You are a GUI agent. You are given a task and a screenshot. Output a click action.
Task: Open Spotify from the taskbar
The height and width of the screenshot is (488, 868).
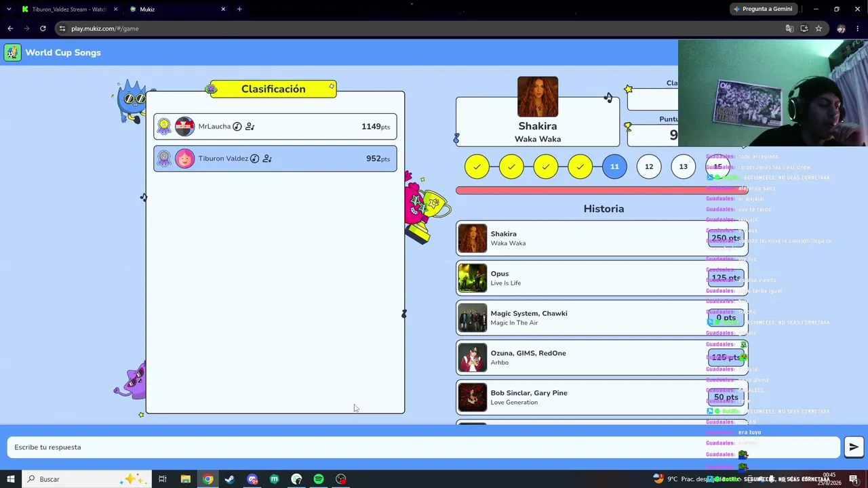pos(319,479)
